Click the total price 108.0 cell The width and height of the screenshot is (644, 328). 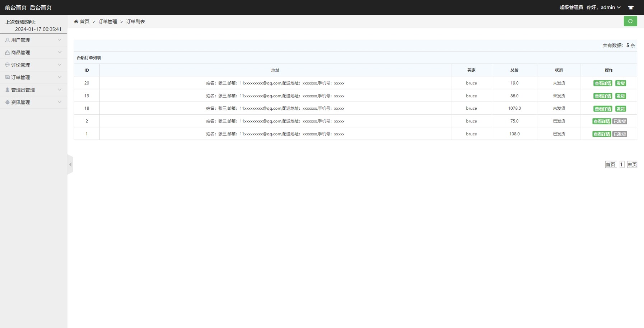point(514,134)
